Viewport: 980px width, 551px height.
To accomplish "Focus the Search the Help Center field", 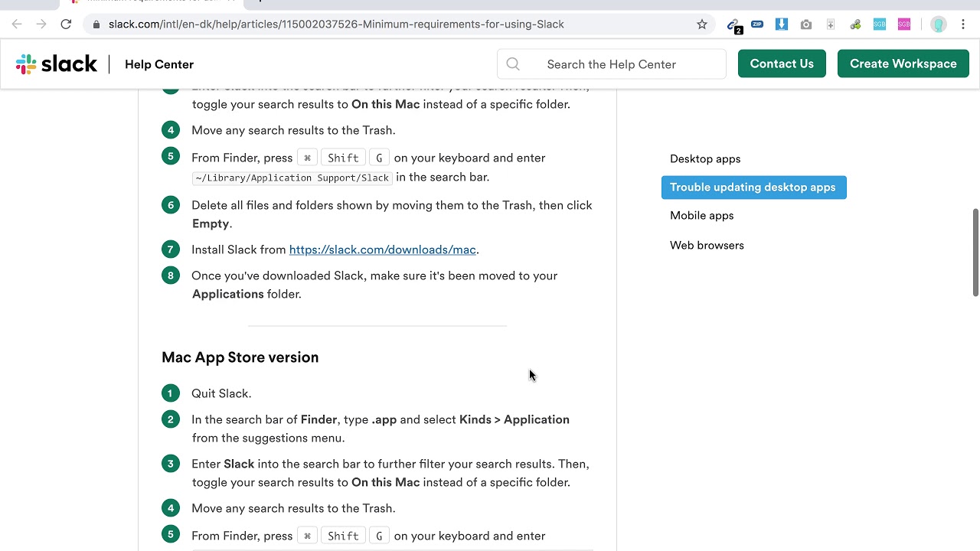I will click(612, 64).
